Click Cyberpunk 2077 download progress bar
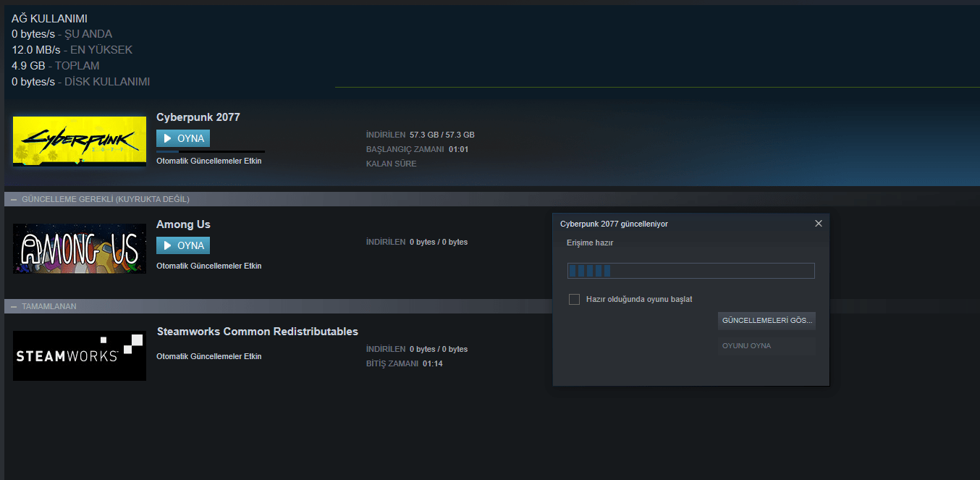 tap(211, 151)
